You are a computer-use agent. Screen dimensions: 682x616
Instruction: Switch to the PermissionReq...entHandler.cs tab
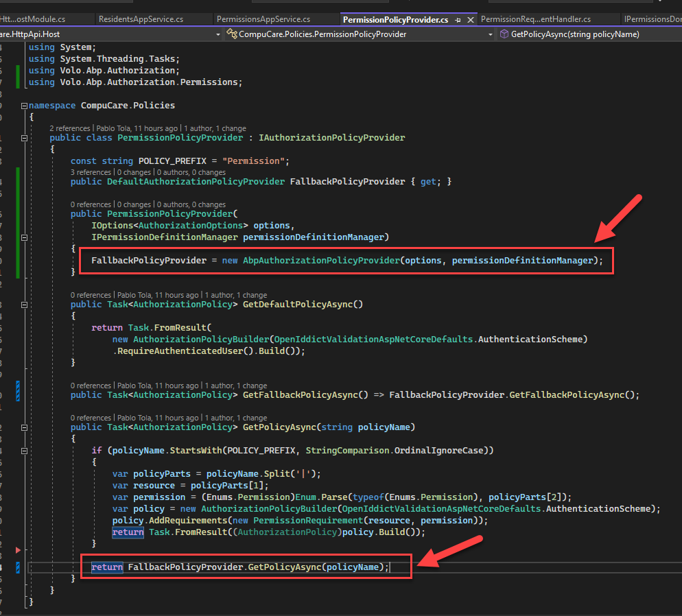tap(536, 19)
